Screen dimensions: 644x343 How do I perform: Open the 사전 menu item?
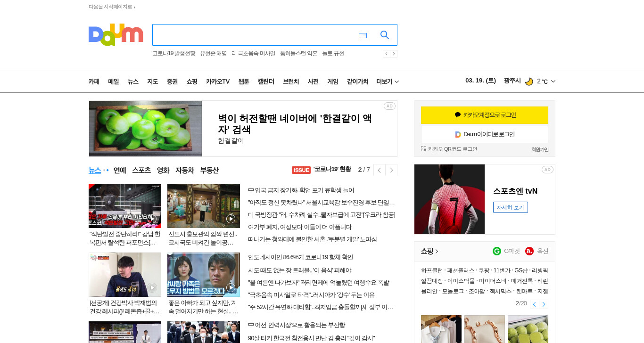pos(313,82)
